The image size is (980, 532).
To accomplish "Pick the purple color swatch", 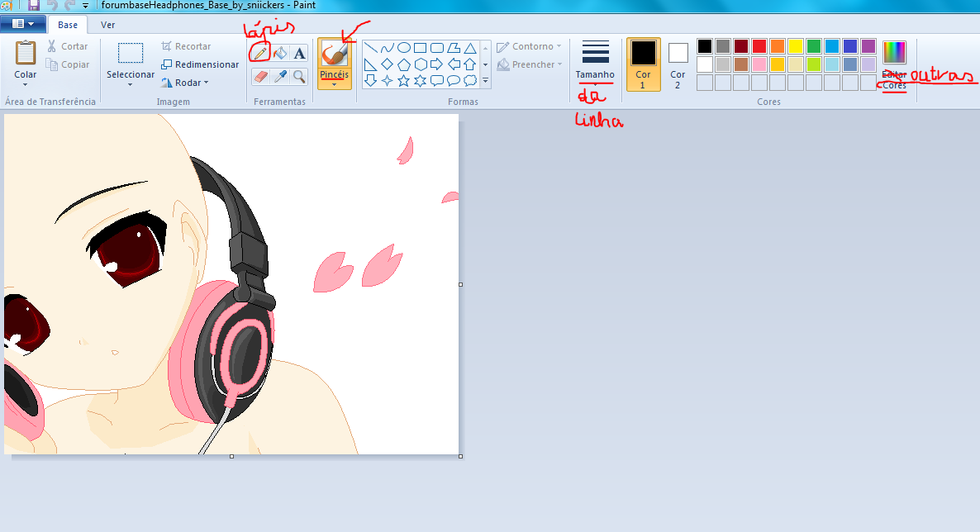I will [x=868, y=46].
